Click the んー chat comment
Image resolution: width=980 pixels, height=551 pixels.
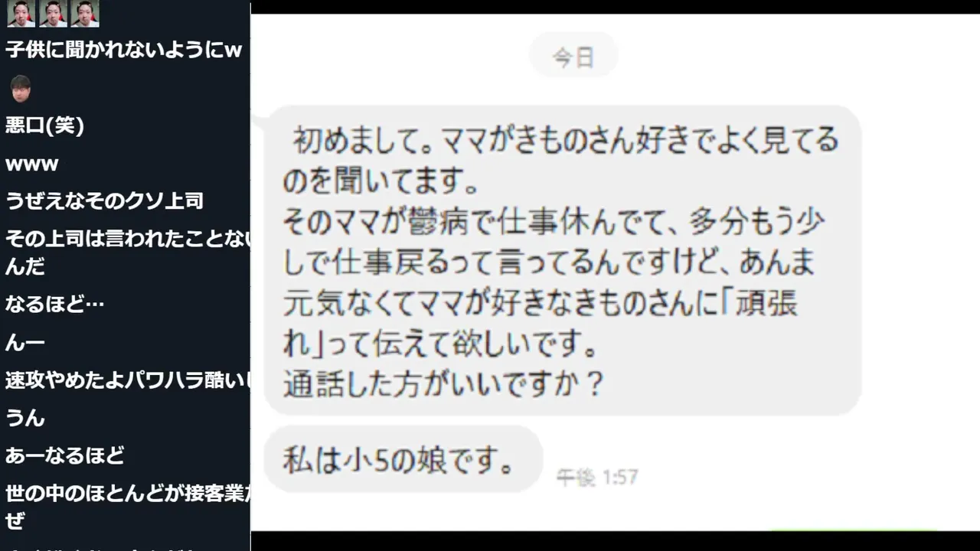coord(24,342)
